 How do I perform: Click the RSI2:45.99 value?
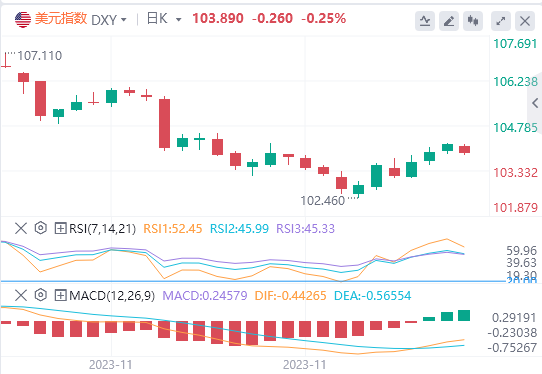click(239, 228)
